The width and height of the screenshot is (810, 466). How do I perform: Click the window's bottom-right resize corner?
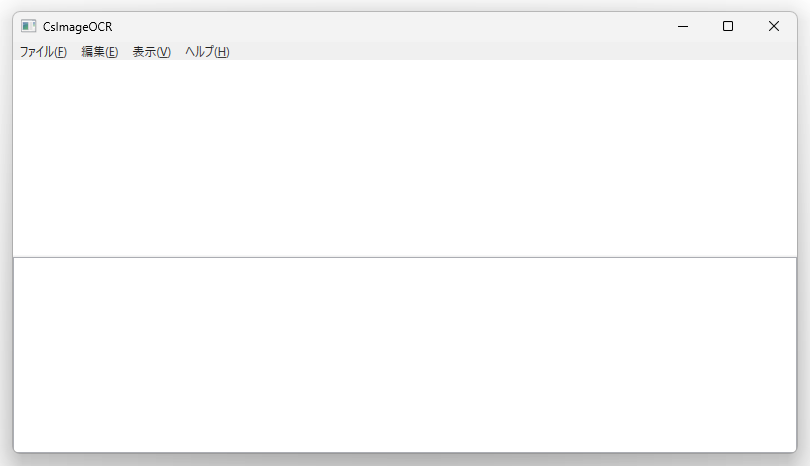click(795, 451)
